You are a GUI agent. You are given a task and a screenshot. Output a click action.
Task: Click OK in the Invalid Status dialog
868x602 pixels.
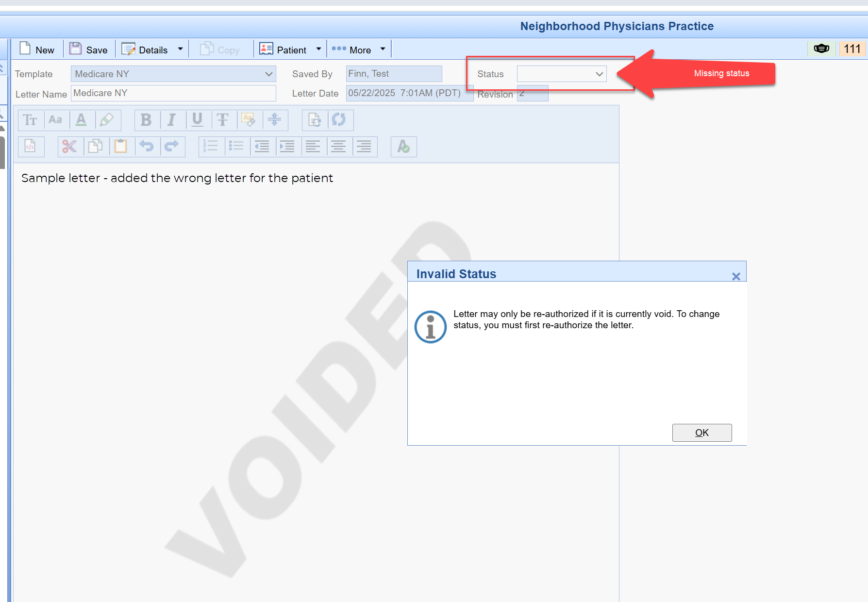(702, 433)
